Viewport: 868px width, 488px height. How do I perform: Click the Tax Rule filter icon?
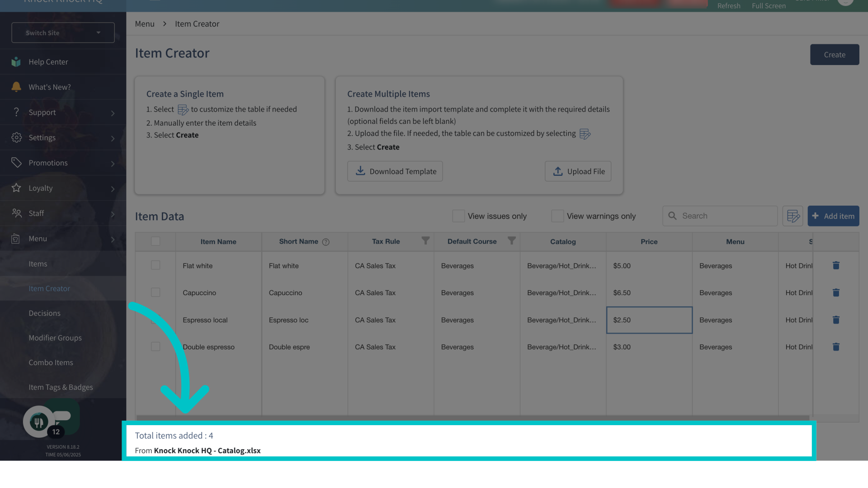pyautogui.click(x=425, y=241)
